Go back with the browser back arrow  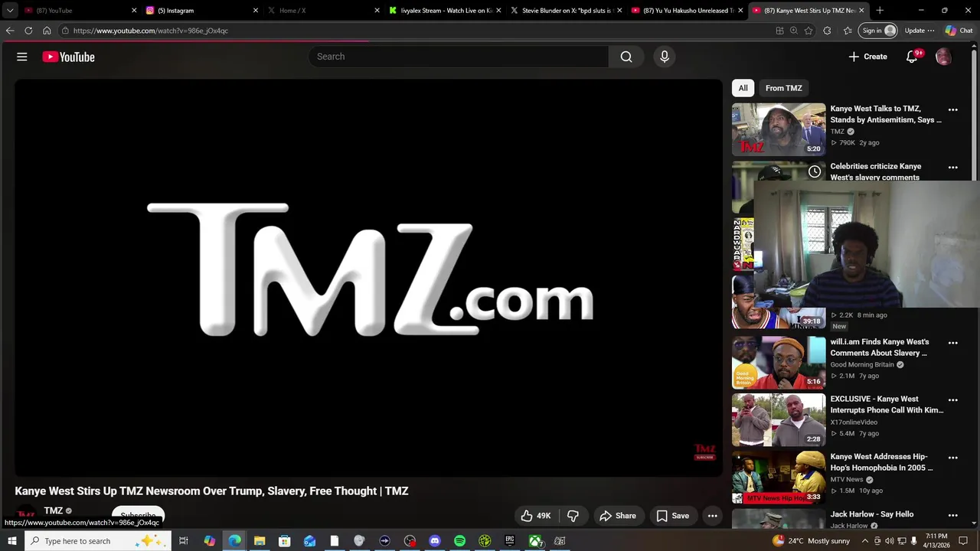(10, 31)
